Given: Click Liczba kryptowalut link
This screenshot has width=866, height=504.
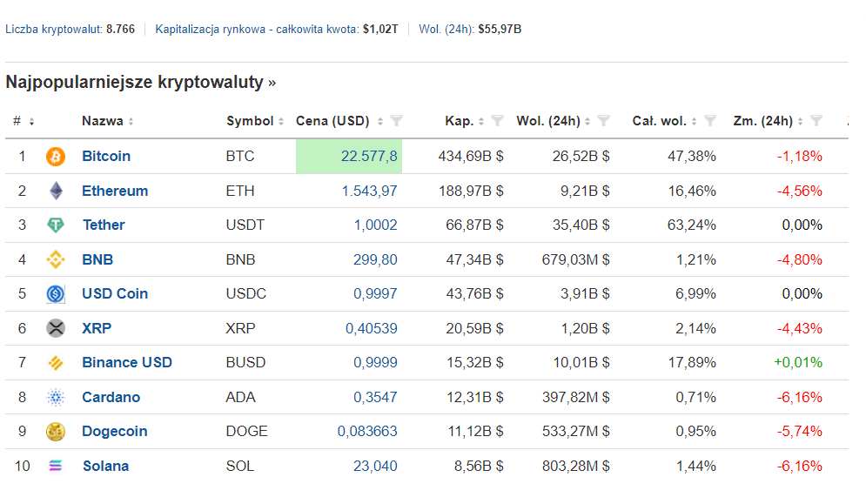Looking at the screenshot, I should [x=54, y=30].
